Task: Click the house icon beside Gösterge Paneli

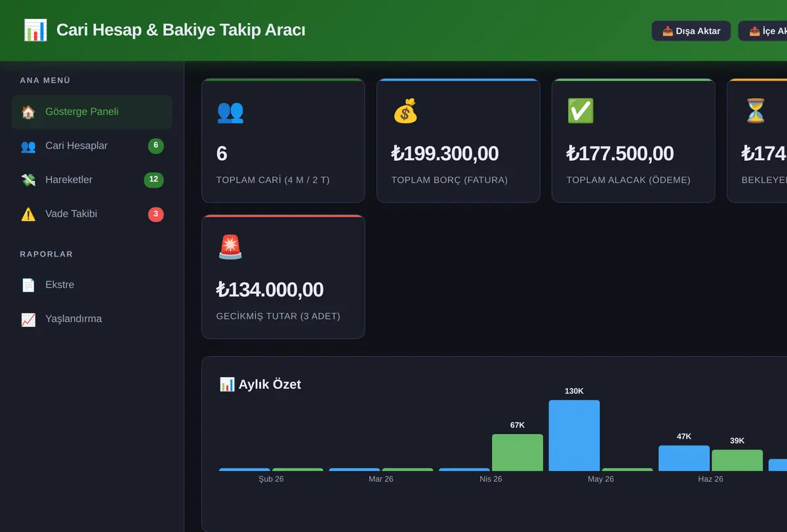Action: point(28,112)
